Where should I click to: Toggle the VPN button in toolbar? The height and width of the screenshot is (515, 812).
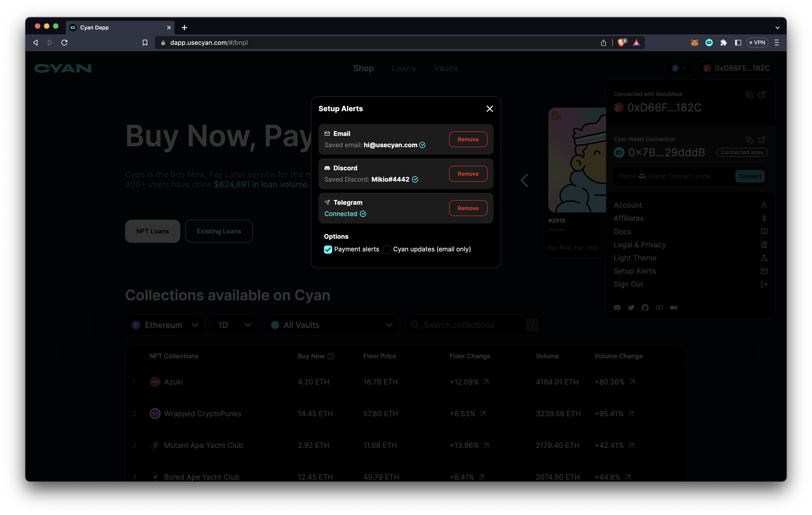[757, 43]
